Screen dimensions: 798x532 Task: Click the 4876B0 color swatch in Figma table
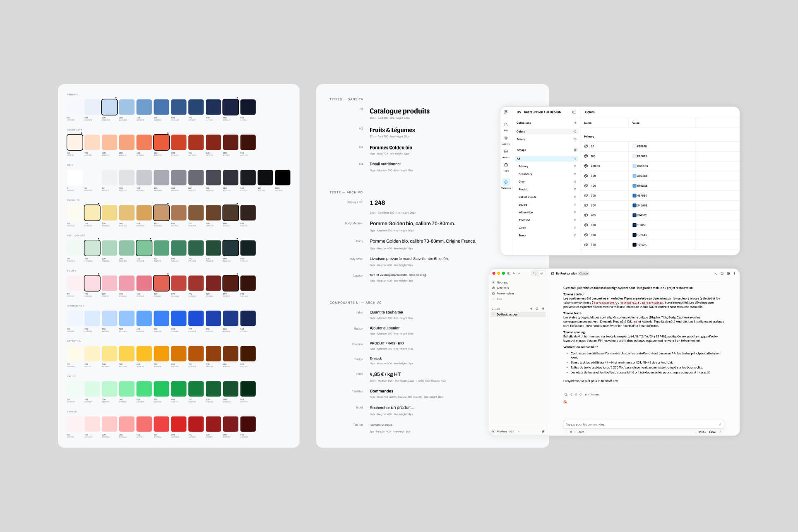(x=635, y=195)
